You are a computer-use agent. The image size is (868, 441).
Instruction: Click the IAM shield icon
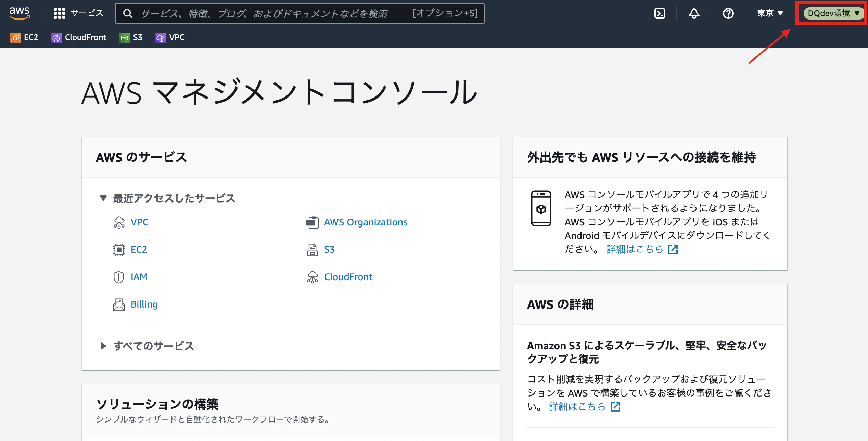coord(119,277)
